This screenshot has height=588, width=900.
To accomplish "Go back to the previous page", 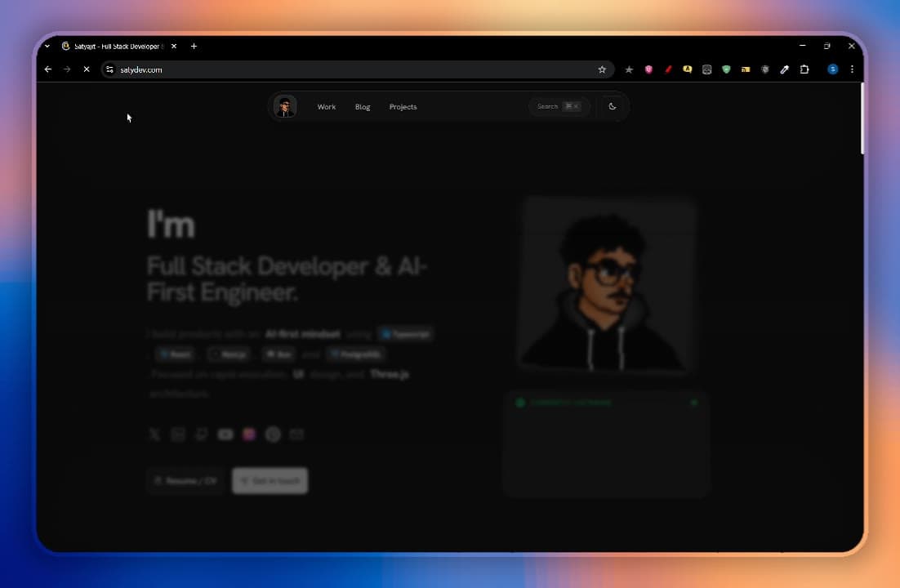I will (x=48, y=69).
